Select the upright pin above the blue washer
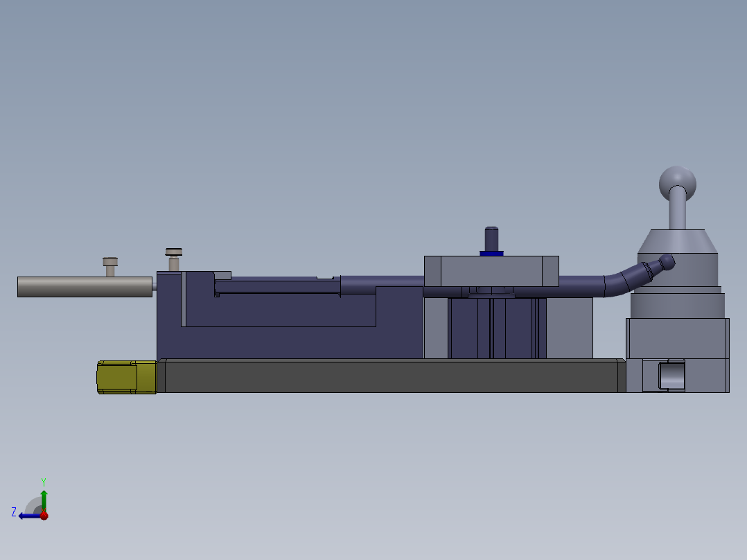This screenshot has height=560, width=747. tap(492, 239)
